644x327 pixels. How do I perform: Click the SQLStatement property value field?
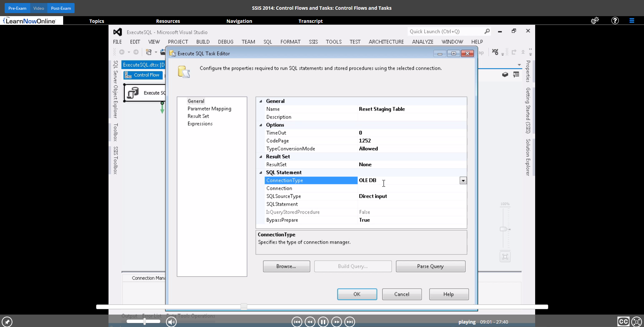click(x=412, y=204)
